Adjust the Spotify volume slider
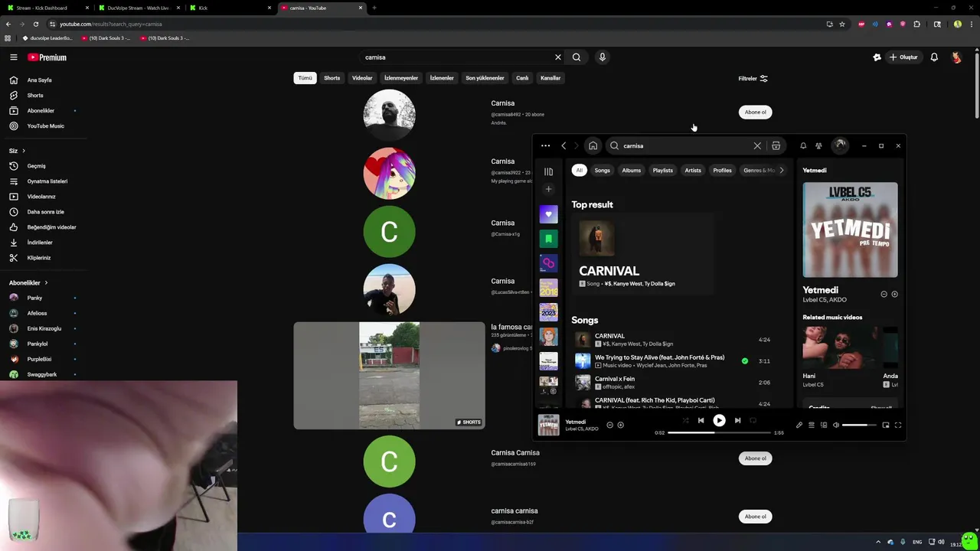The height and width of the screenshot is (551, 980). point(859,425)
